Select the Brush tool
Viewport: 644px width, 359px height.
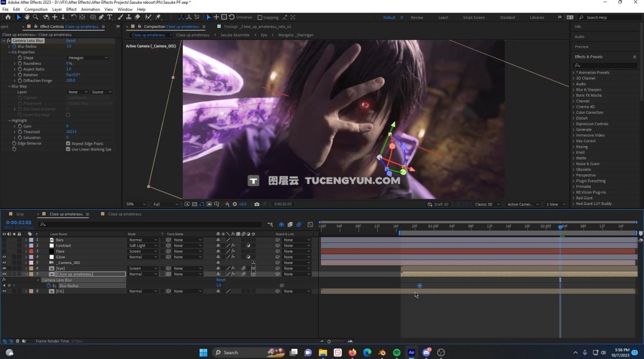click(x=121, y=17)
